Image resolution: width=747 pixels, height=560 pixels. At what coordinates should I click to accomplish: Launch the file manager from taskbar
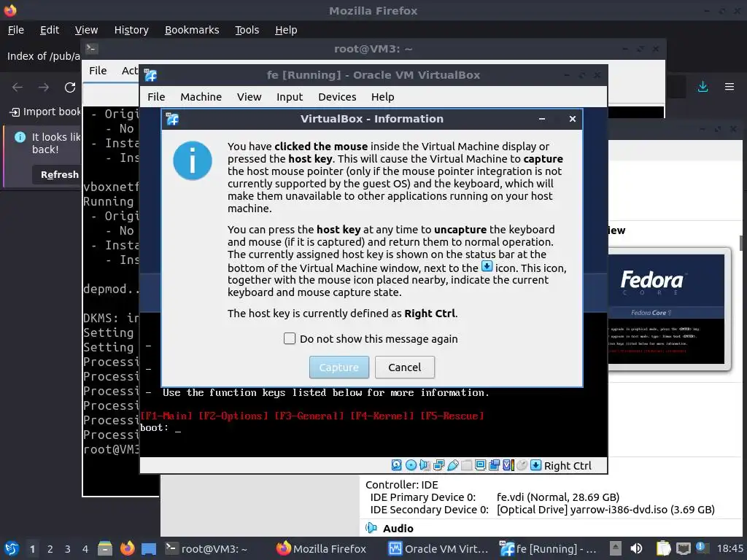click(x=105, y=548)
